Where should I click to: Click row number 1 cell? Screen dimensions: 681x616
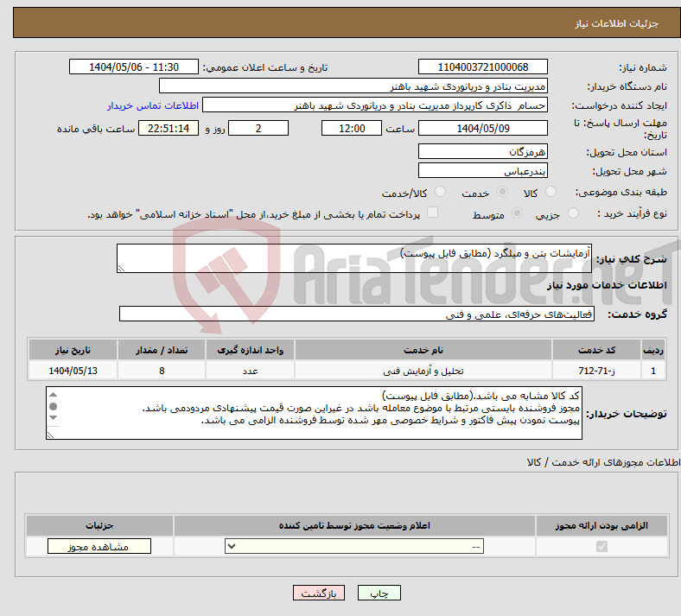(653, 371)
